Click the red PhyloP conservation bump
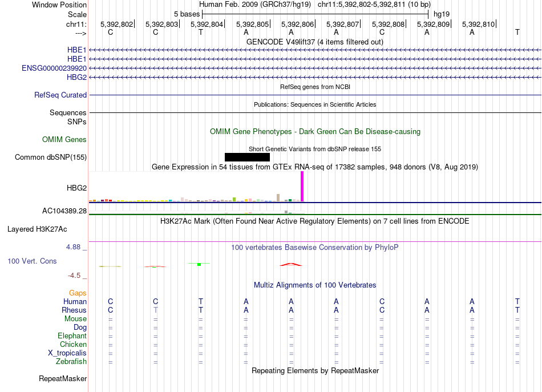 tap(291, 265)
